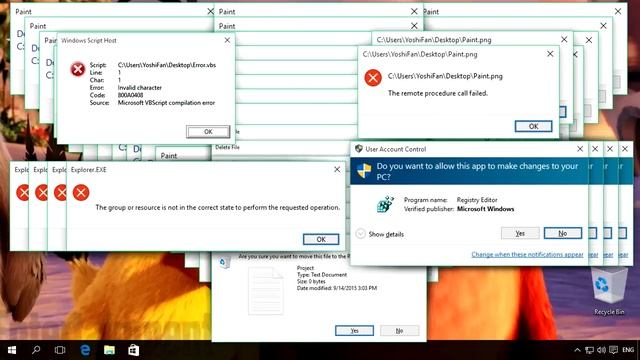640x360 pixels.
Task: Click the 800A0408 error code text
Action: pyautogui.click(x=130, y=95)
